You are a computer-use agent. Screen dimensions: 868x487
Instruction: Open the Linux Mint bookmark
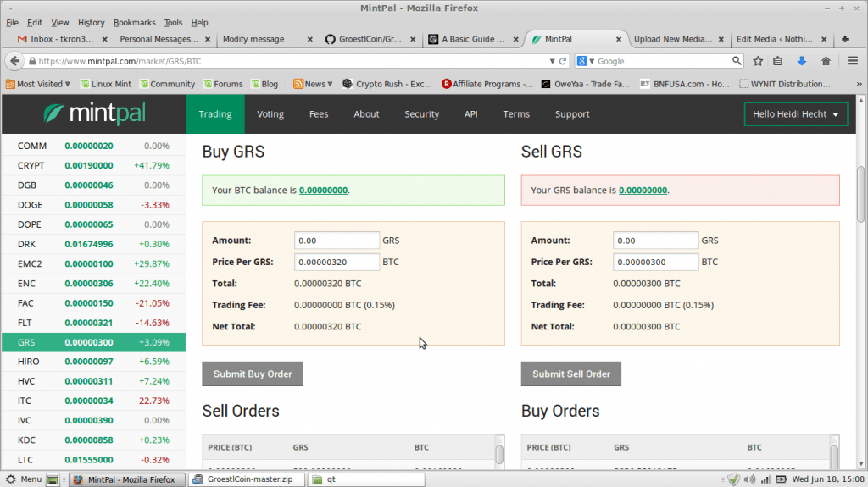point(106,84)
